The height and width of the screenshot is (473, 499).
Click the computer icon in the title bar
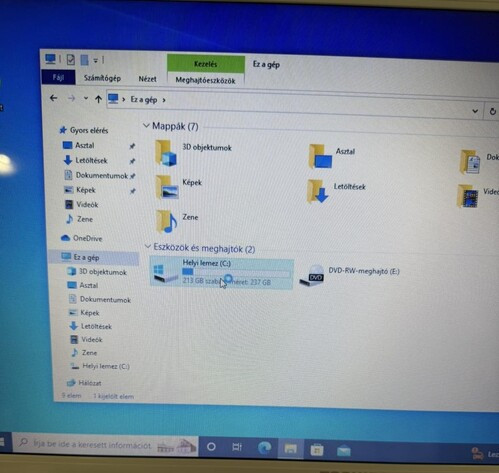pos(50,59)
